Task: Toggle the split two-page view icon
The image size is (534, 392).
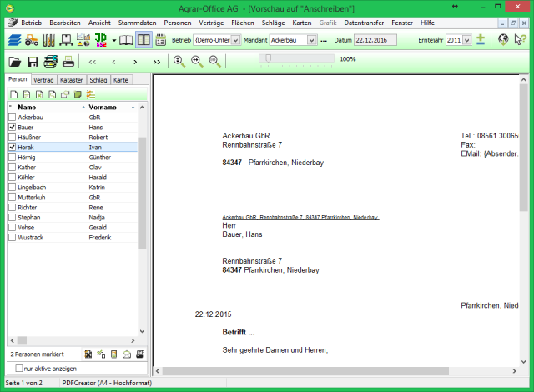Action: (144, 40)
